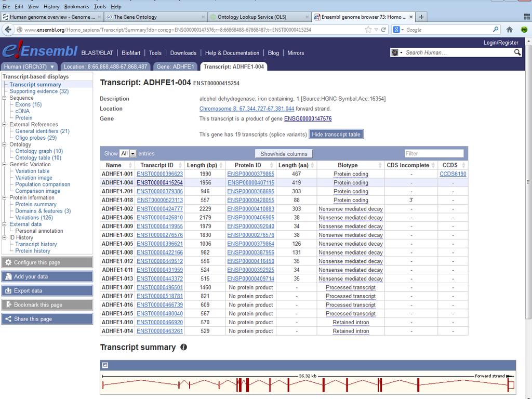Sort table by Length (aa) arrows
The width and height of the screenshot is (532, 399).
click(x=312, y=165)
